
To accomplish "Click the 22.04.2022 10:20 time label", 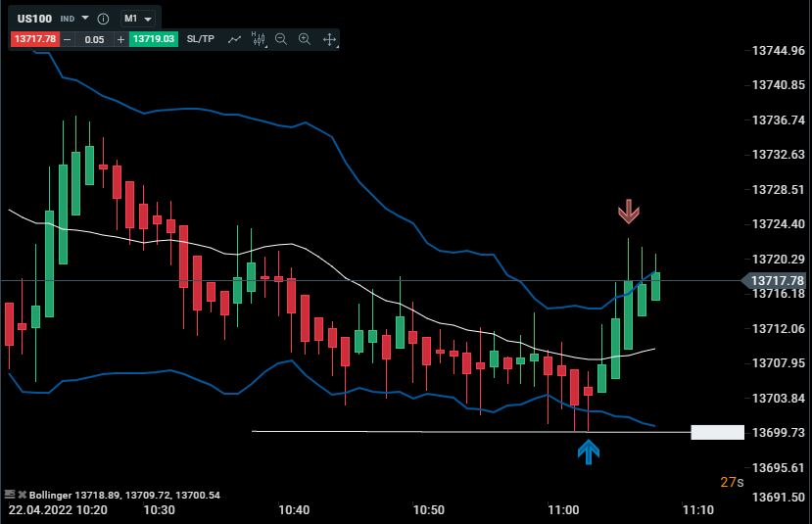I will (58, 510).
